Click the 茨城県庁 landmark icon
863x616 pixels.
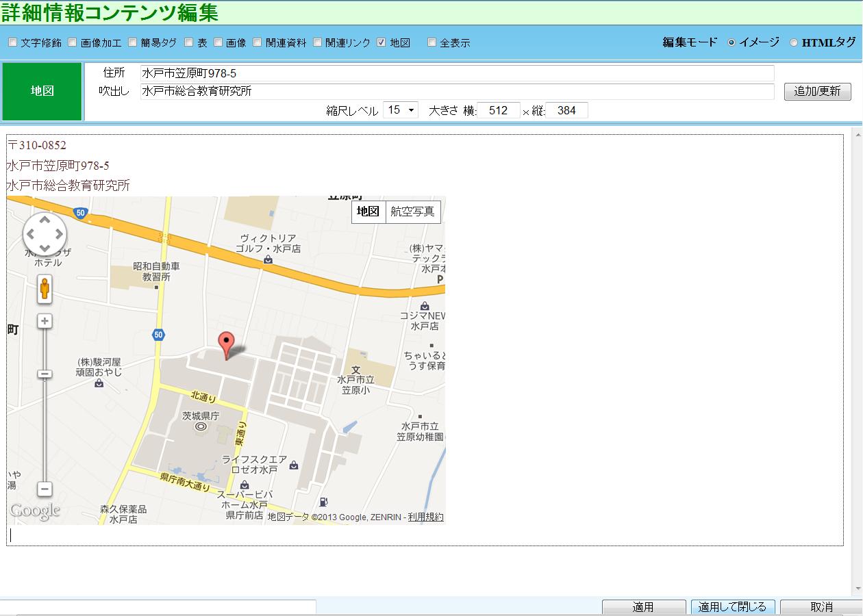pos(201,426)
